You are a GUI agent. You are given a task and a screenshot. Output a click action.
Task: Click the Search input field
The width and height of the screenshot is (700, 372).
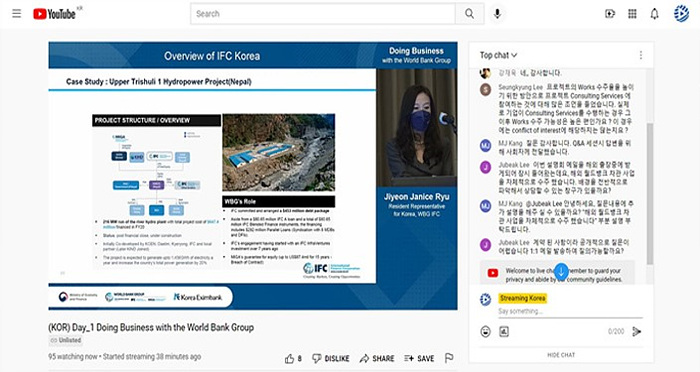[x=323, y=14]
